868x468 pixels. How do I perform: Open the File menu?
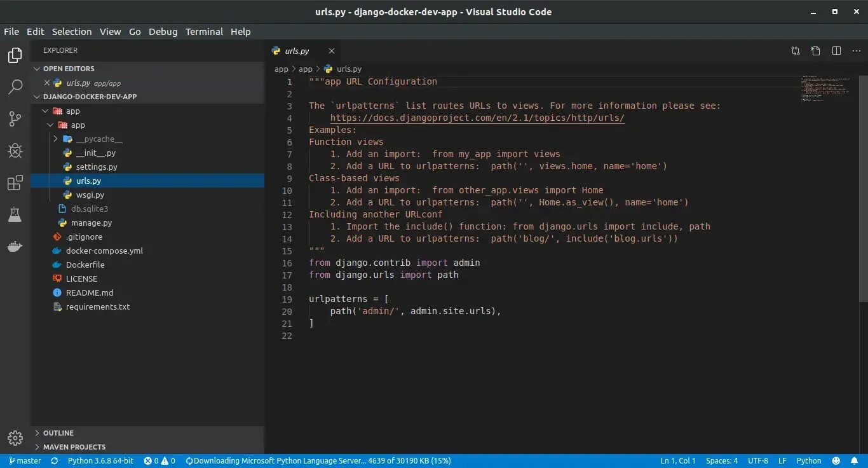(11, 32)
